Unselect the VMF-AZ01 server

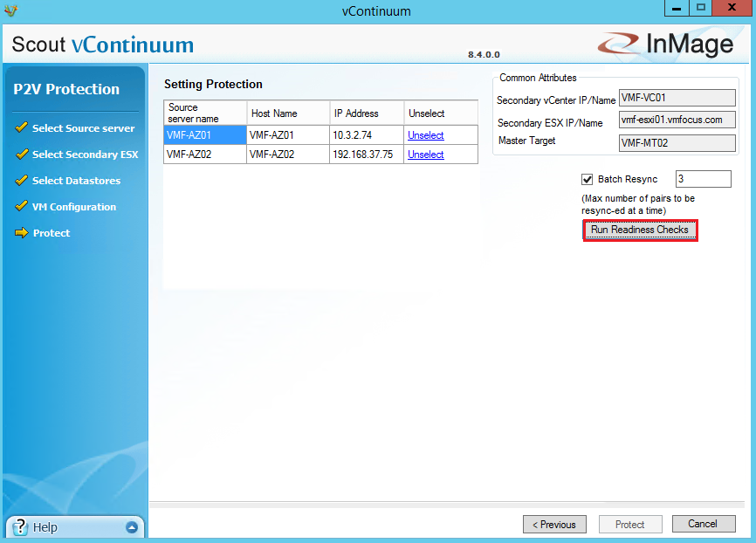click(425, 135)
